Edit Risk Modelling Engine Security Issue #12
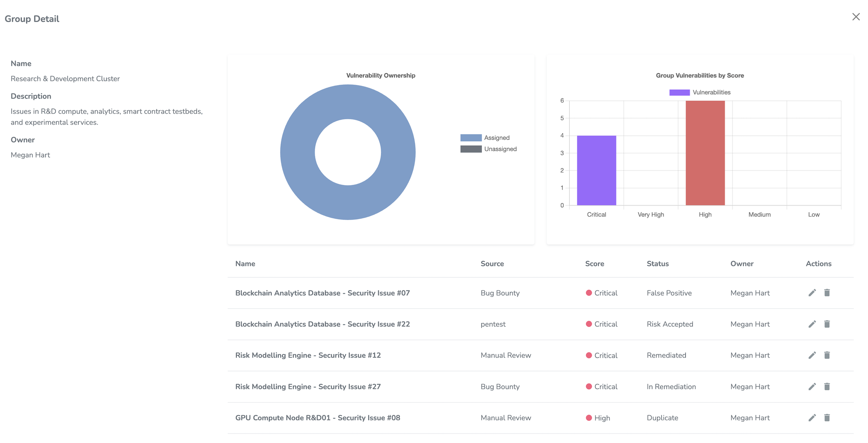The image size is (868, 443). tap(812, 355)
